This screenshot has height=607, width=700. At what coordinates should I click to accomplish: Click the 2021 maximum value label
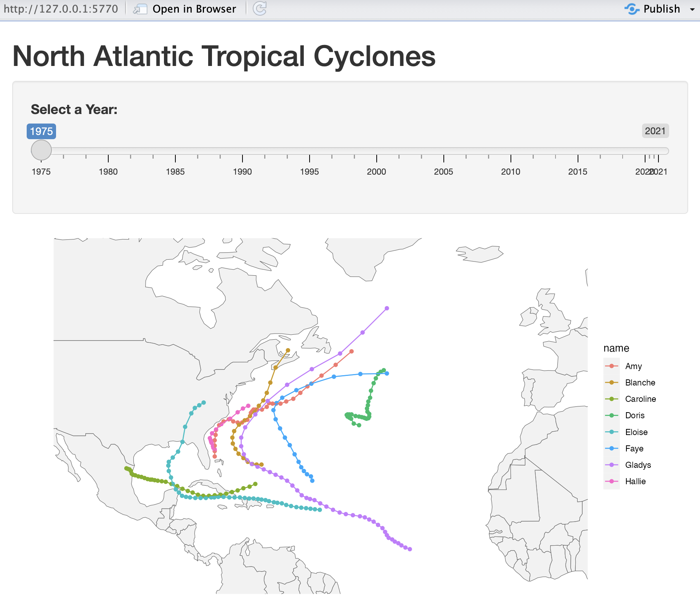(655, 131)
